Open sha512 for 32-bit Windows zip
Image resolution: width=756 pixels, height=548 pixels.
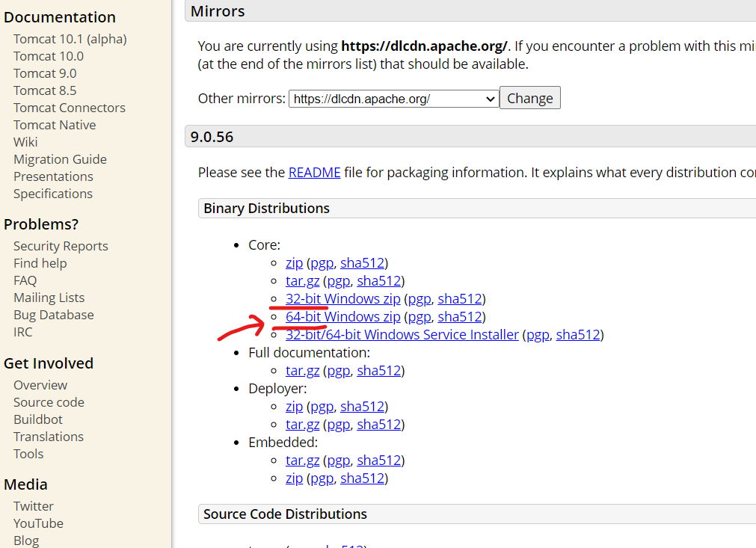point(460,299)
